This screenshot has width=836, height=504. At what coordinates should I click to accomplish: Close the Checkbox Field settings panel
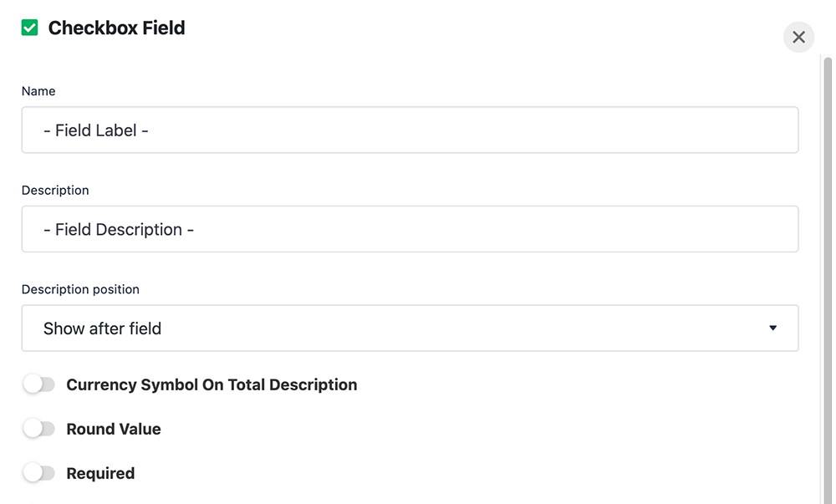tap(798, 37)
